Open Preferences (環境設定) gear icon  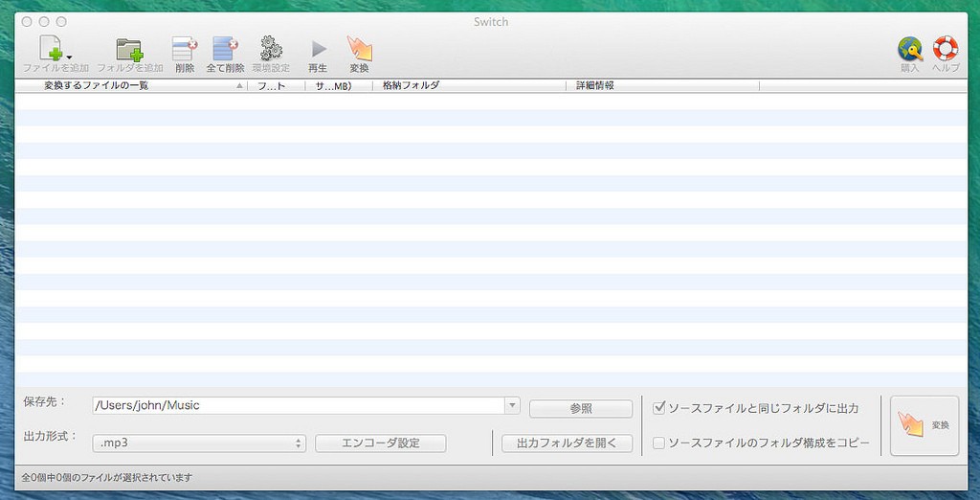pos(271,49)
